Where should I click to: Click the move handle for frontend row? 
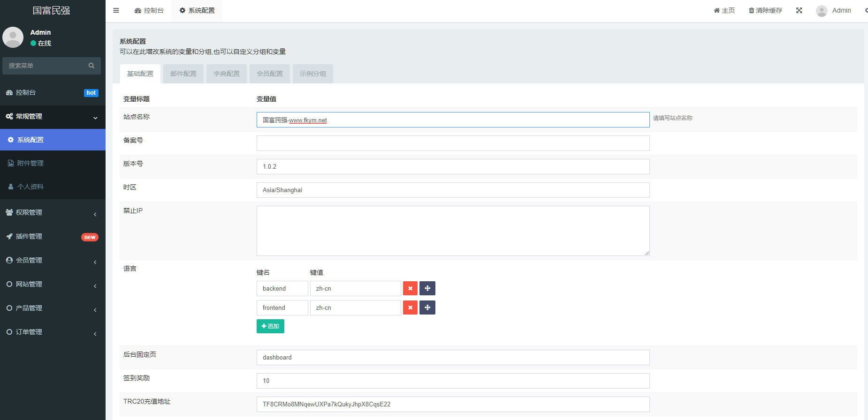(427, 307)
